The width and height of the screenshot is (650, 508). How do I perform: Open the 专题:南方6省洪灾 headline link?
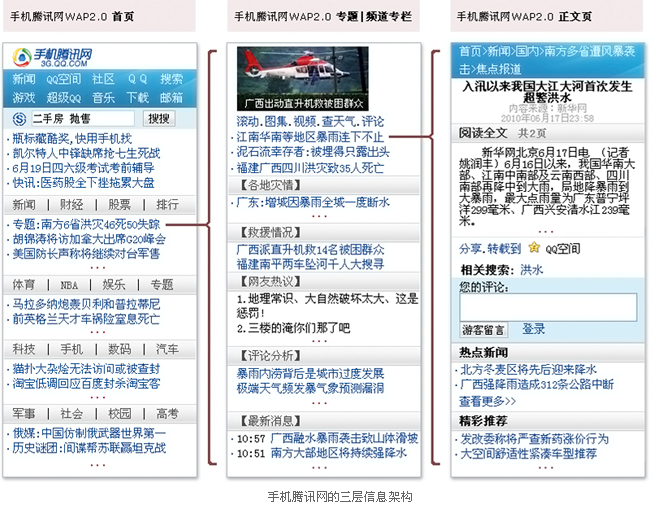point(86,223)
